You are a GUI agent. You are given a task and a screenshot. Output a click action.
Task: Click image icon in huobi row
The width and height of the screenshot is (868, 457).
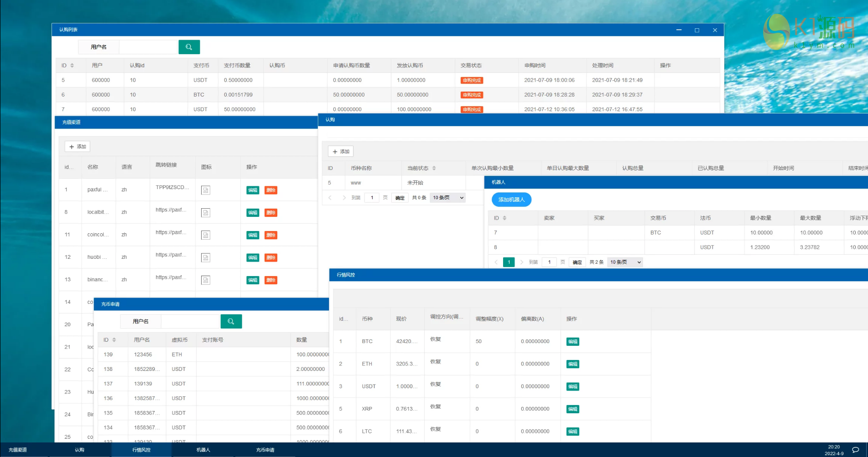(x=206, y=257)
